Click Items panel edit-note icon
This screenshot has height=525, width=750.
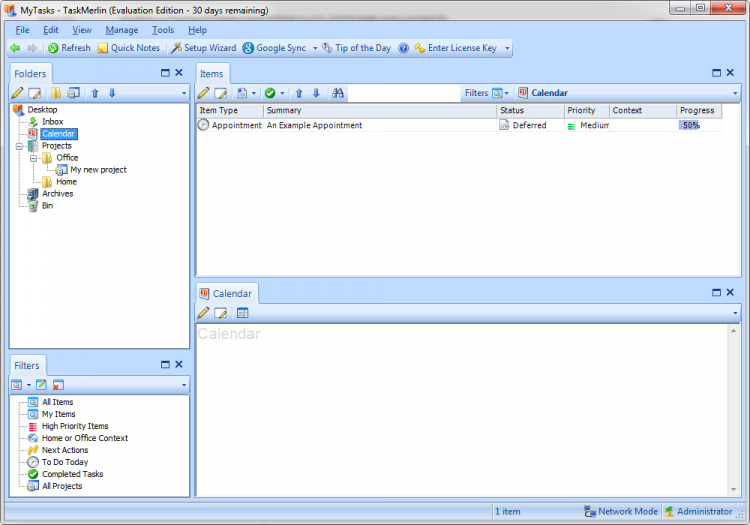point(221,93)
